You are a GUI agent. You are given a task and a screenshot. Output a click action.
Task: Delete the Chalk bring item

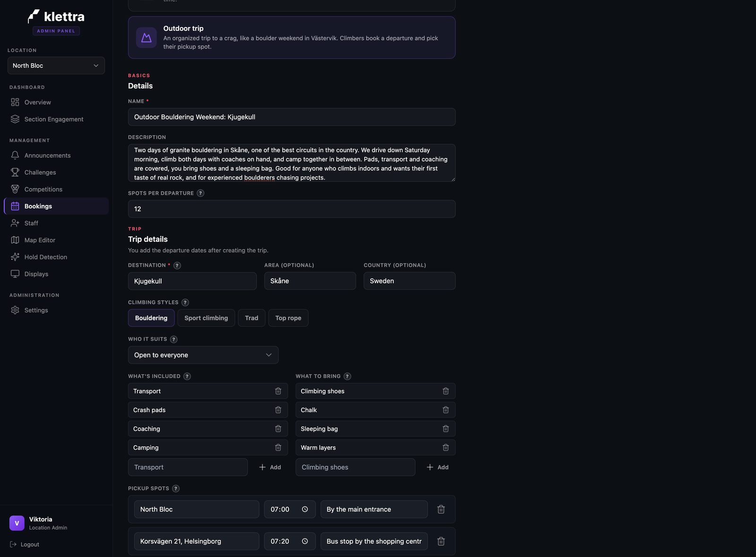click(x=446, y=410)
